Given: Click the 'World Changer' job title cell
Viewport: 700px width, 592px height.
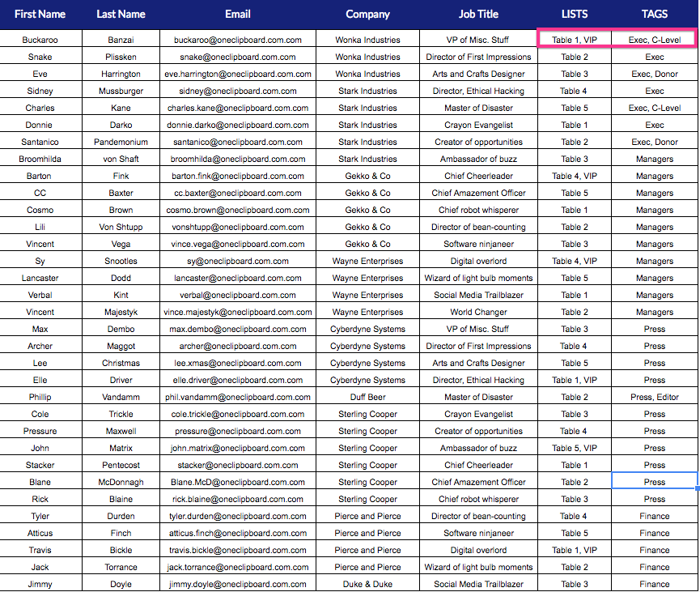Looking at the screenshot, I should click(478, 312).
